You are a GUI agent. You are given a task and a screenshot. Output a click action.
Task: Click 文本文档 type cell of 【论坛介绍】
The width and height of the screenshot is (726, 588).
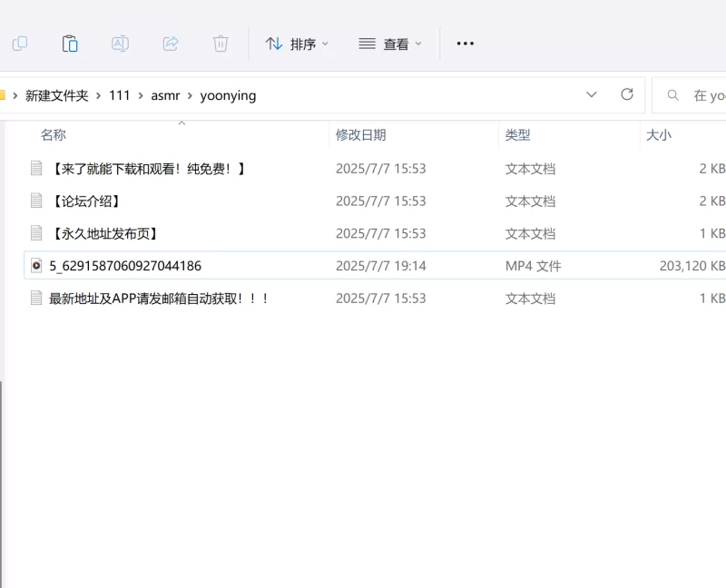tap(530, 201)
